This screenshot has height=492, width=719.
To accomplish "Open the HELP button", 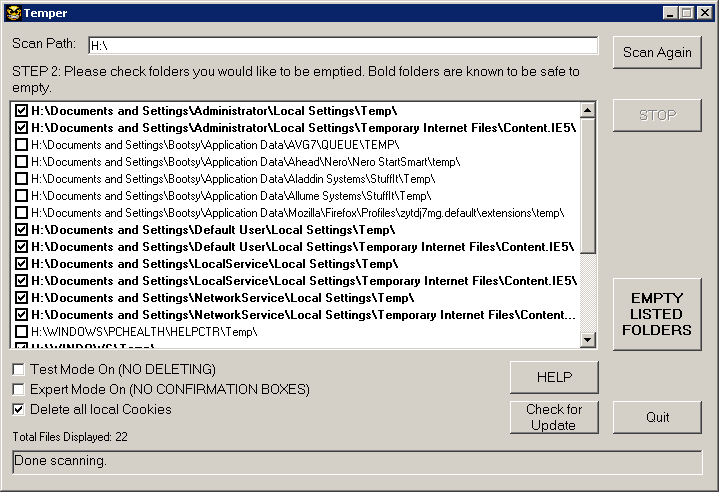I will point(554,377).
